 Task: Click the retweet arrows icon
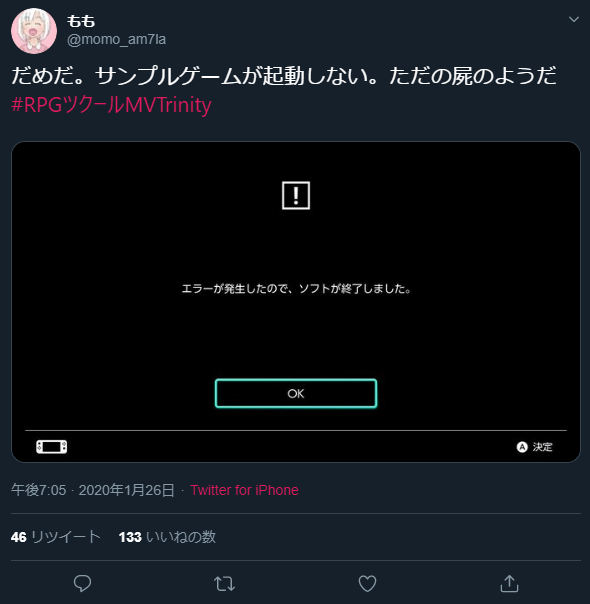(225, 584)
